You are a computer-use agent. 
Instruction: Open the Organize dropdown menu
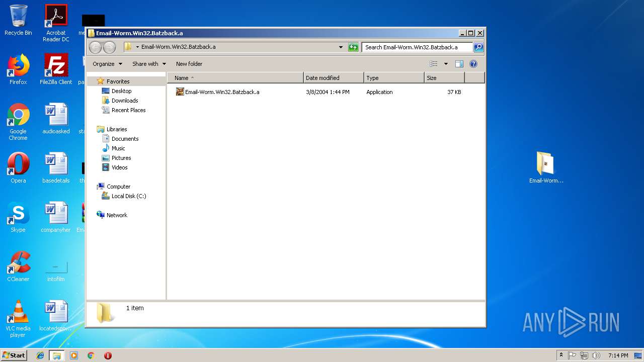tap(107, 64)
